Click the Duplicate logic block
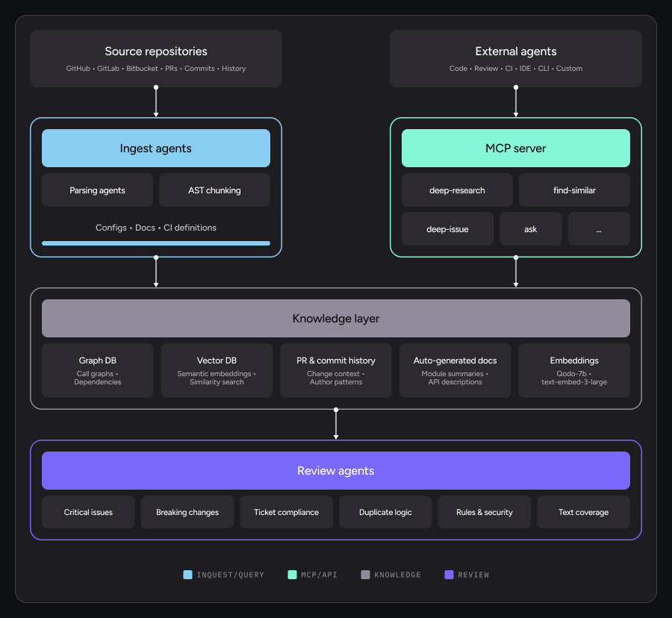This screenshot has height=618, width=672. (x=385, y=512)
